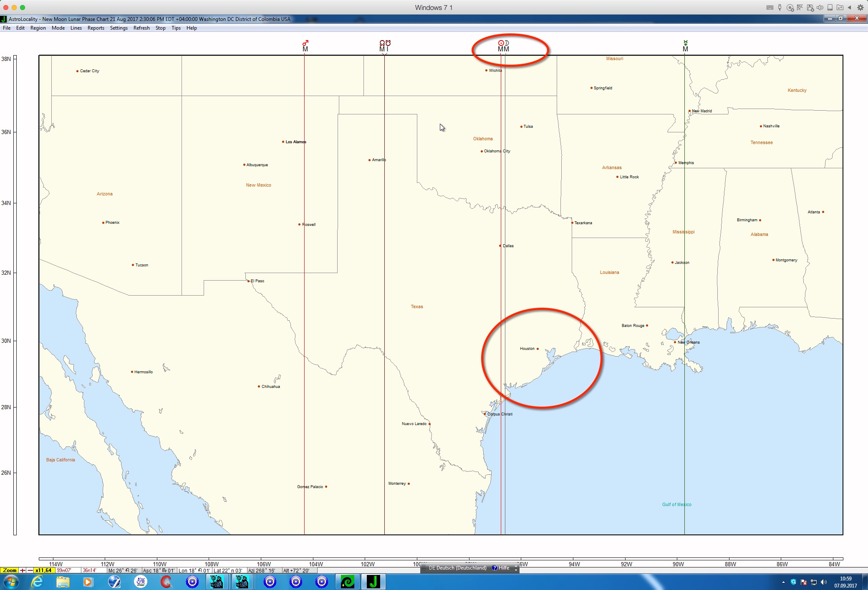Image resolution: width=868 pixels, height=590 pixels.
Task: Click the zoom in plus button
Action: (23, 570)
